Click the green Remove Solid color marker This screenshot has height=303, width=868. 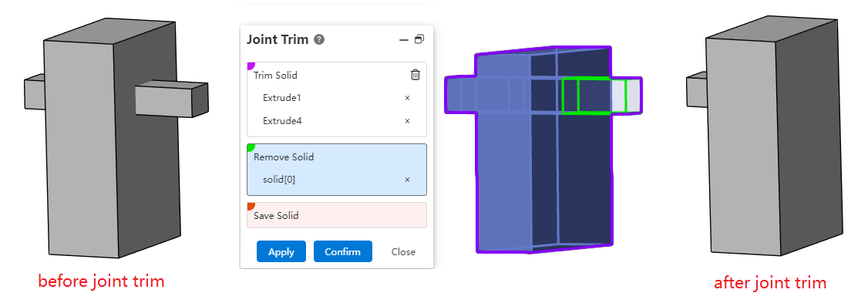coord(251,147)
